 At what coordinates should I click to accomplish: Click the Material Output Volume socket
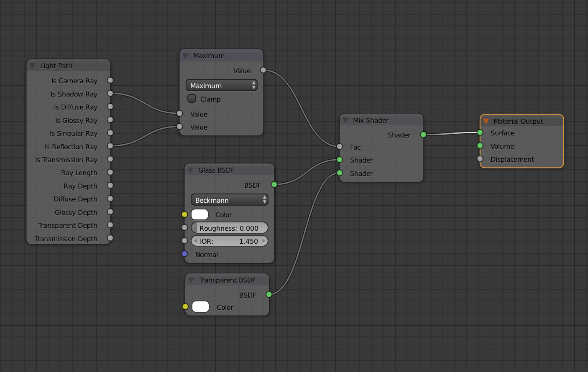(x=480, y=146)
